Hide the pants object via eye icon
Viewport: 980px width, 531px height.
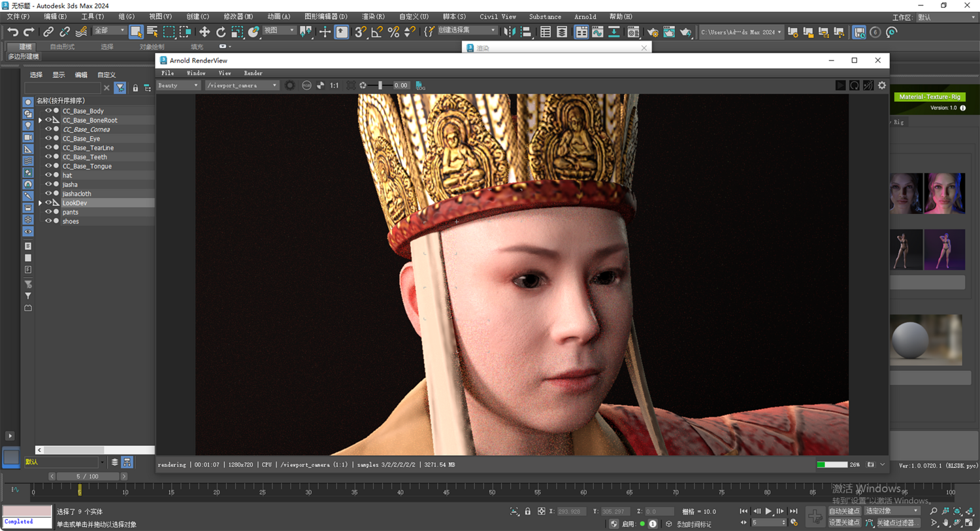pos(48,212)
